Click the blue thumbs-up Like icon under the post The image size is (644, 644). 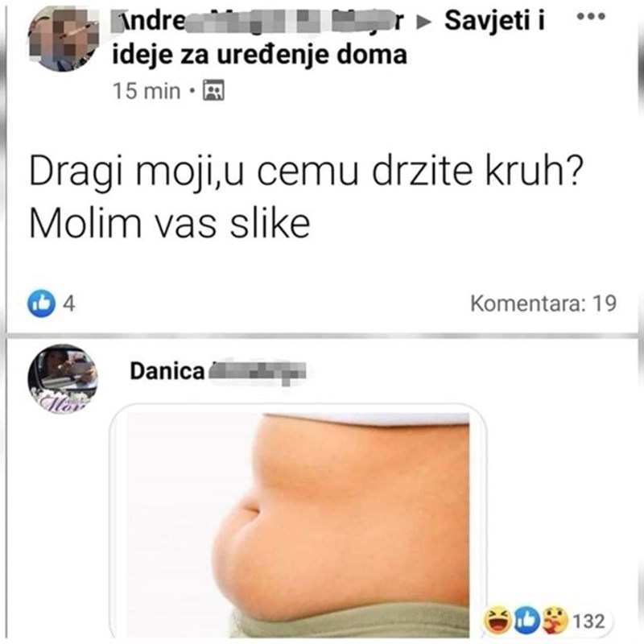(x=41, y=303)
